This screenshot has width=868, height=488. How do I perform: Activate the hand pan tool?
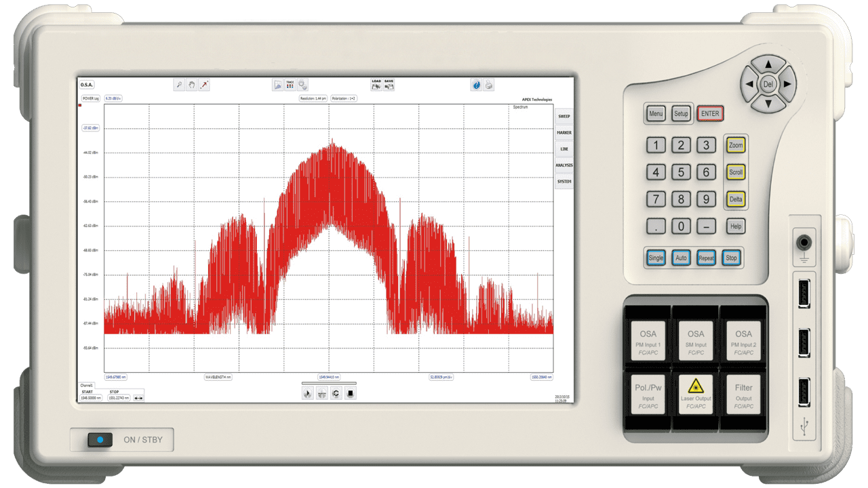[x=192, y=85]
